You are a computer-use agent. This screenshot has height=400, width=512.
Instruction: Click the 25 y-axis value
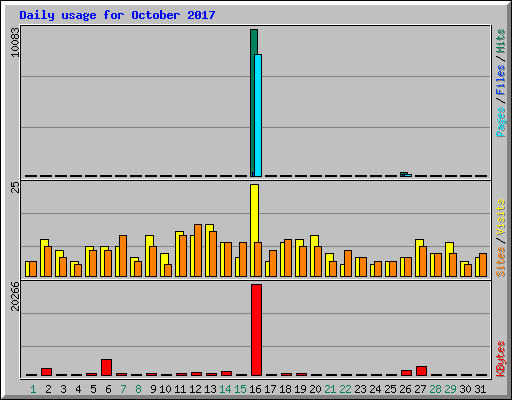(x=15, y=187)
